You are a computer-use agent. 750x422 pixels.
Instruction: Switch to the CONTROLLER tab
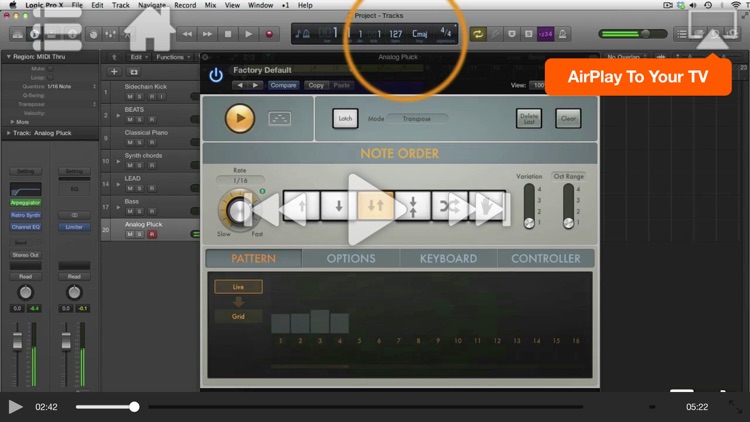tap(546, 258)
